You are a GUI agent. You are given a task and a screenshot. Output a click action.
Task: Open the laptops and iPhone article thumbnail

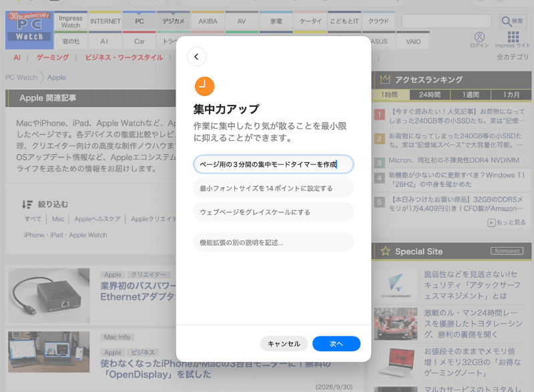coord(49,352)
